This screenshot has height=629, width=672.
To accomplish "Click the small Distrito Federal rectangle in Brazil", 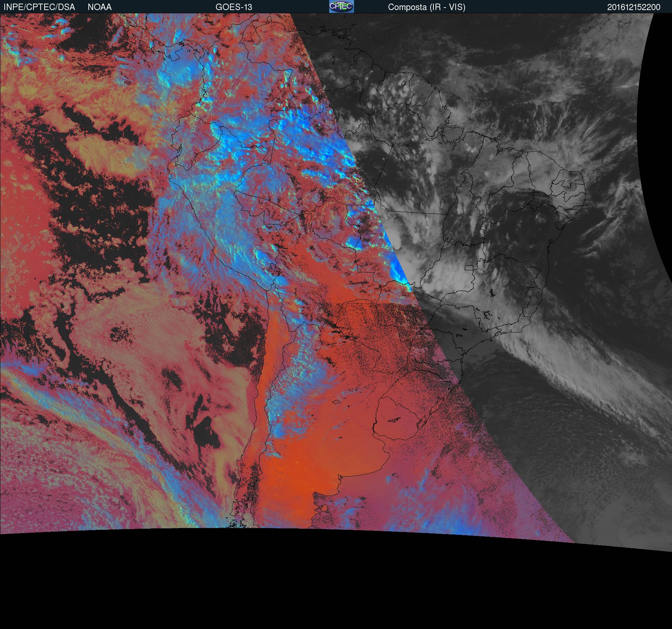I will (x=469, y=267).
